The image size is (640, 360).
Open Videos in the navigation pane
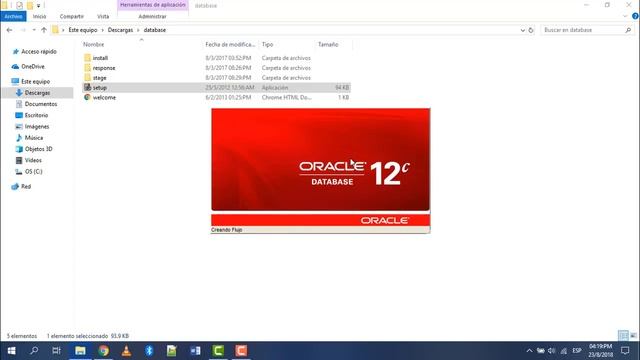(33, 160)
